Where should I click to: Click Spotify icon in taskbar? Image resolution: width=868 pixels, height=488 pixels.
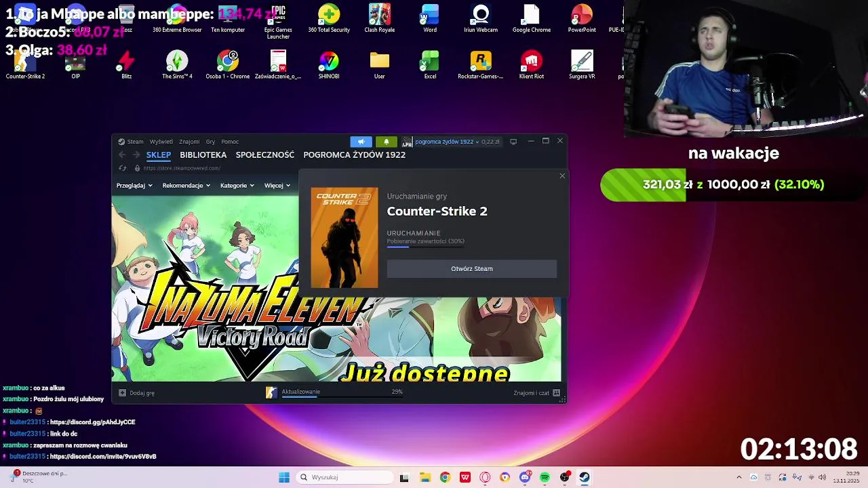point(545,477)
